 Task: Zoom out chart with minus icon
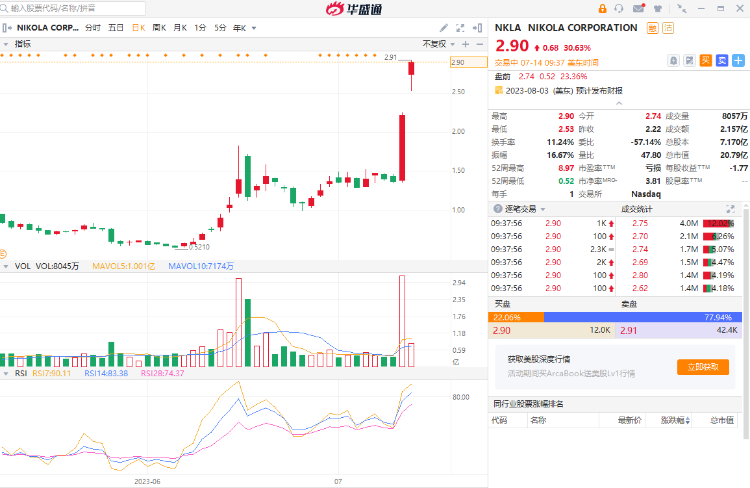pyautogui.click(x=480, y=44)
